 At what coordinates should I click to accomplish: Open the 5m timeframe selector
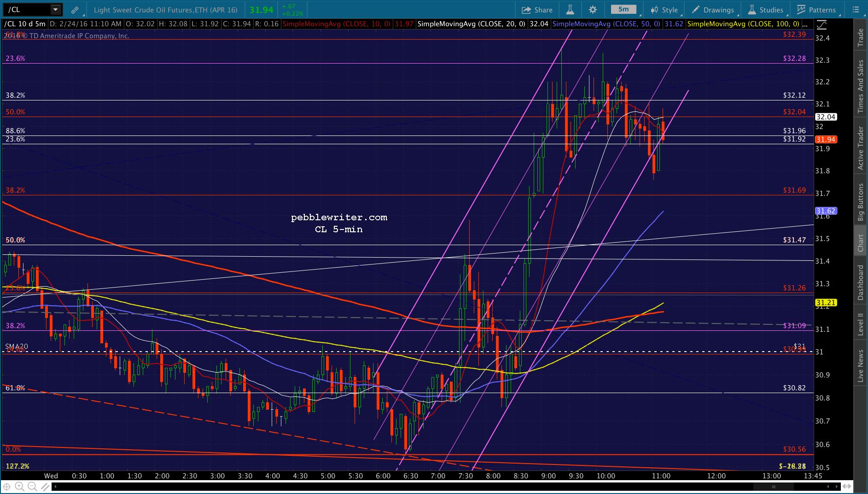[x=623, y=9]
